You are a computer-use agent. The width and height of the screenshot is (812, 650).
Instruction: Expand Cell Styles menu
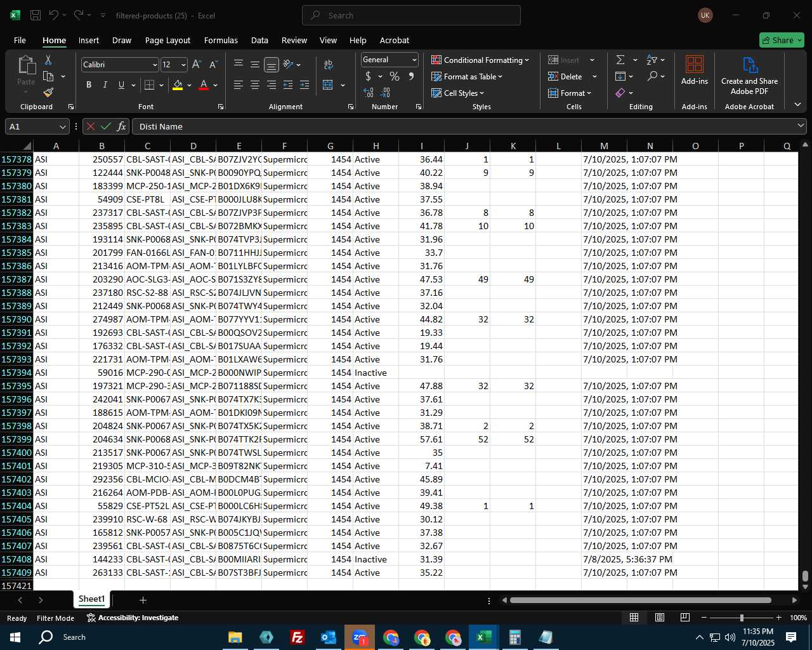coord(457,93)
